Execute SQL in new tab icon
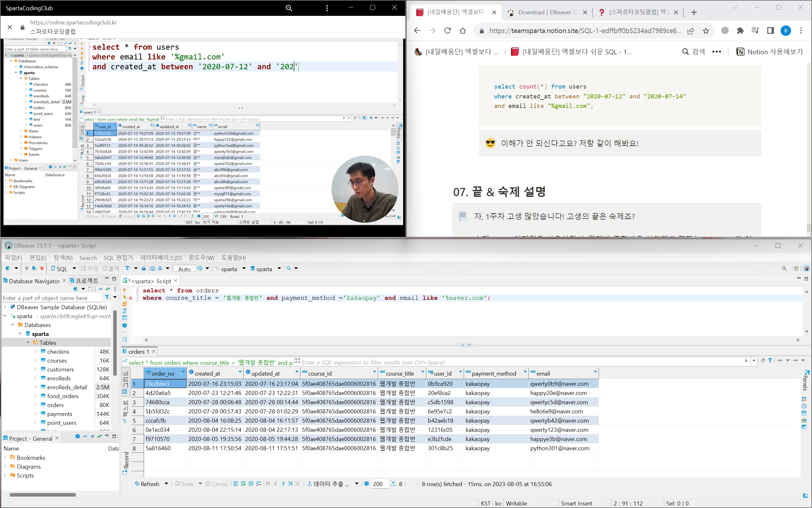Image resolution: width=812 pixels, height=508 pixels. click(125, 297)
